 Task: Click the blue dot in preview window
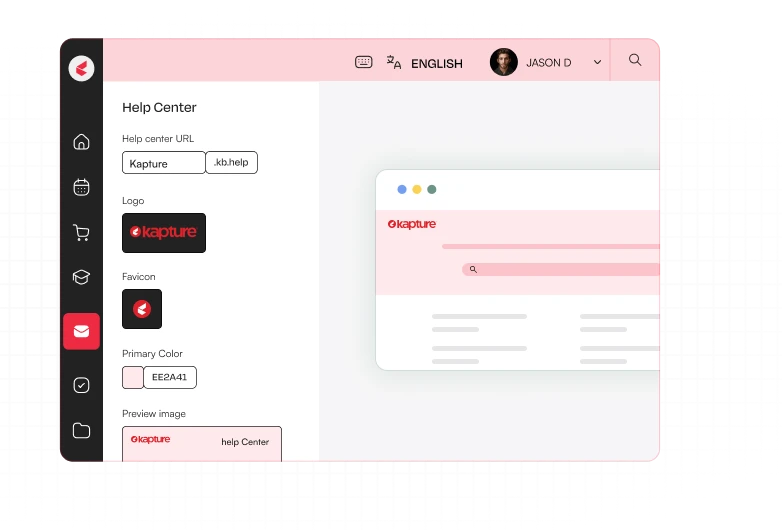pyautogui.click(x=402, y=189)
